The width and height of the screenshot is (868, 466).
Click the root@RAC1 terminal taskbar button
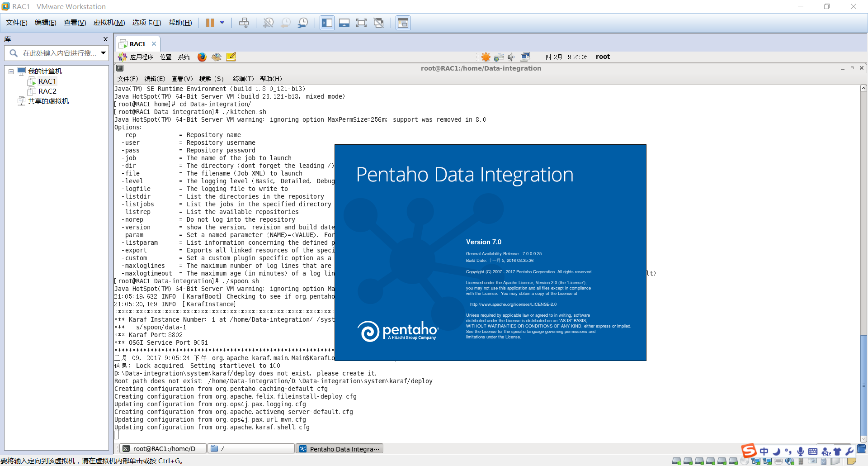coord(163,449)
